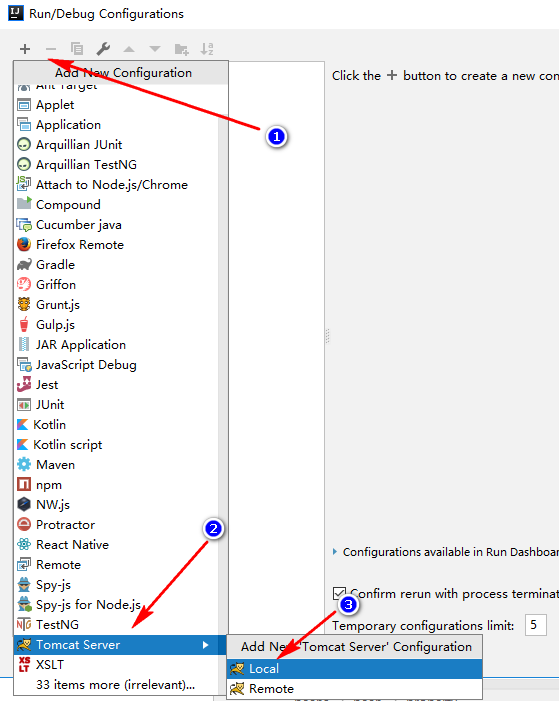Click the Create New Folder icon
Viewport: 559px width, 701px height.
tap(181, 49)
